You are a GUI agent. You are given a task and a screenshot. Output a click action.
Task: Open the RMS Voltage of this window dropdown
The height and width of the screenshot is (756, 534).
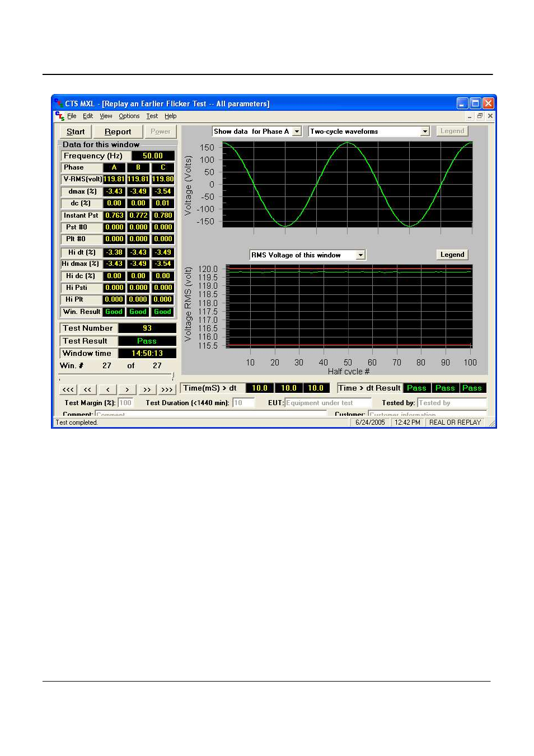coord(360,255)
